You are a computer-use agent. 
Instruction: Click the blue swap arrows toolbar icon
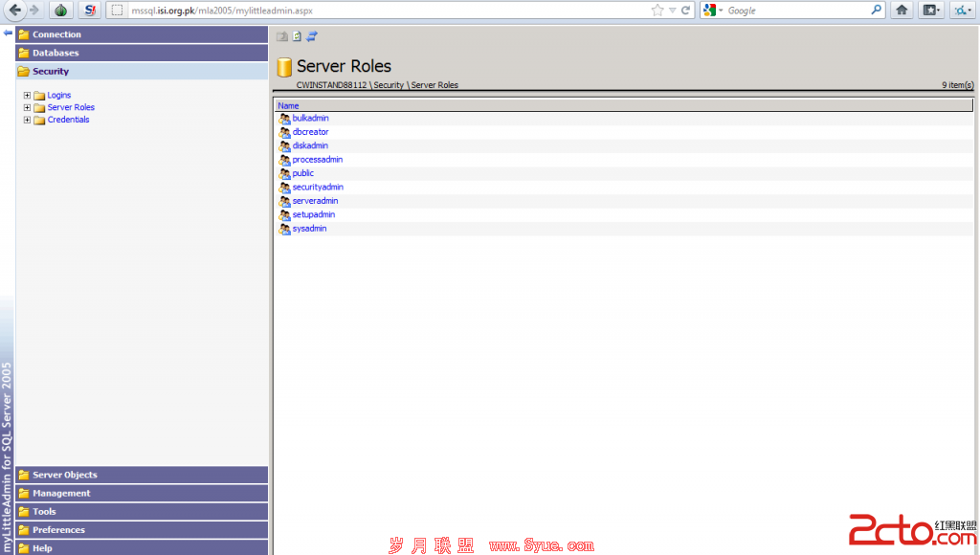pos(312,36)
